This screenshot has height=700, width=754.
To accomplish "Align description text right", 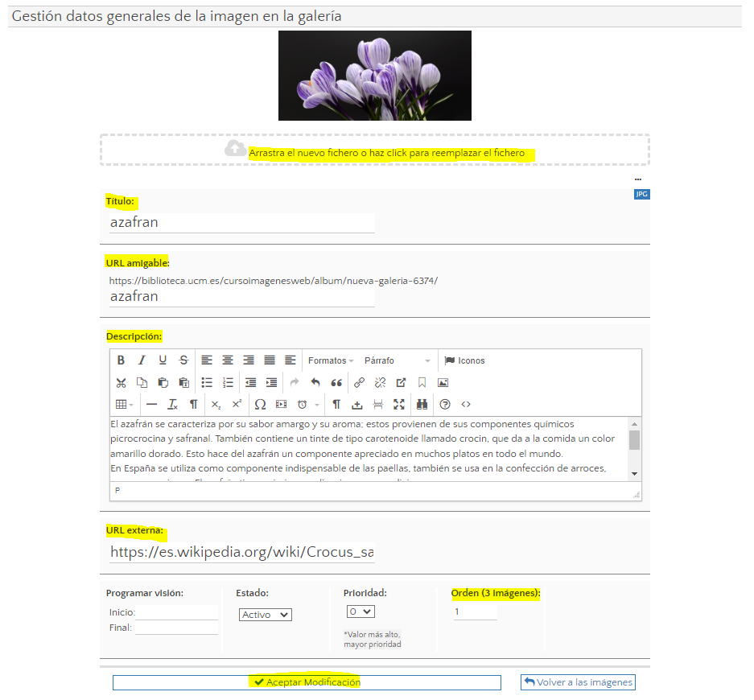I will [x=249, y=360].
